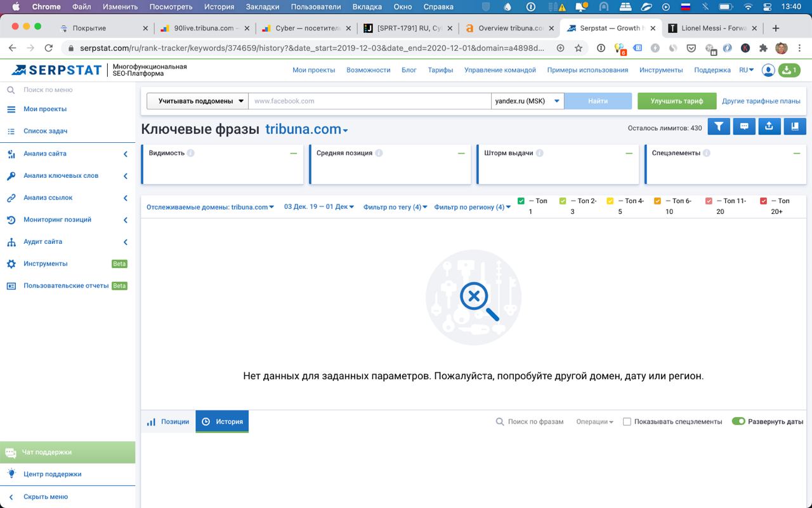Screen dimensions: 812x508
Task: Expand Анализ сайта in the sidebar
Action: (x=67, y=154)
